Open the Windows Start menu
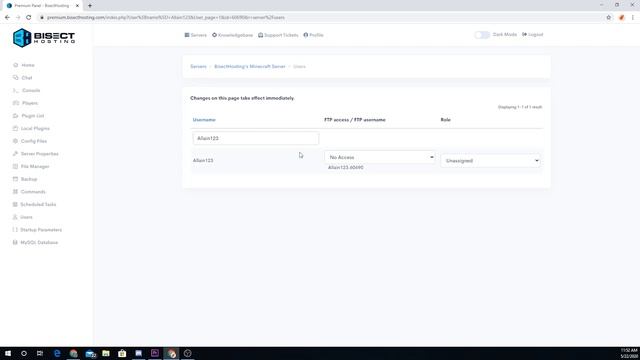 click(8, 353)
